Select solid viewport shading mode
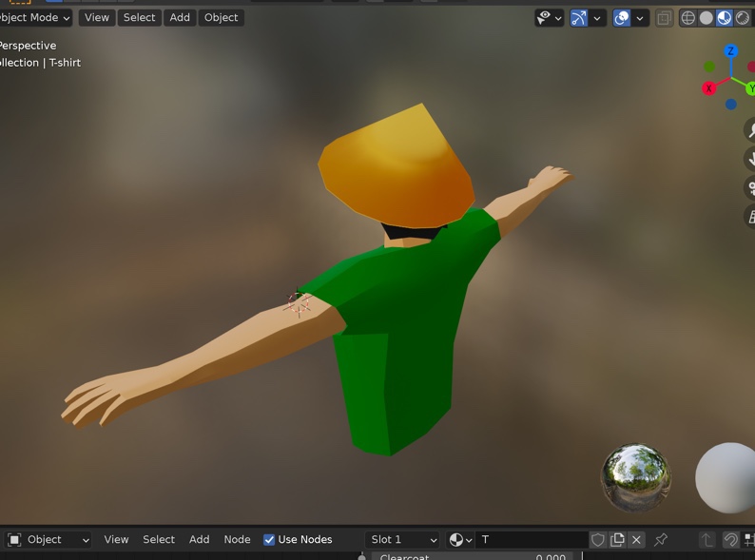755x560 pixels. point(707,18)
